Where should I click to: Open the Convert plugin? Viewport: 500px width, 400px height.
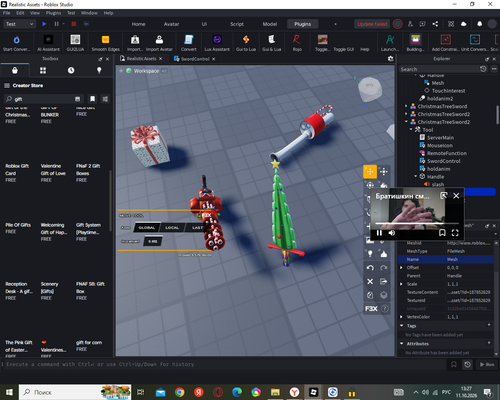(189, 40)
